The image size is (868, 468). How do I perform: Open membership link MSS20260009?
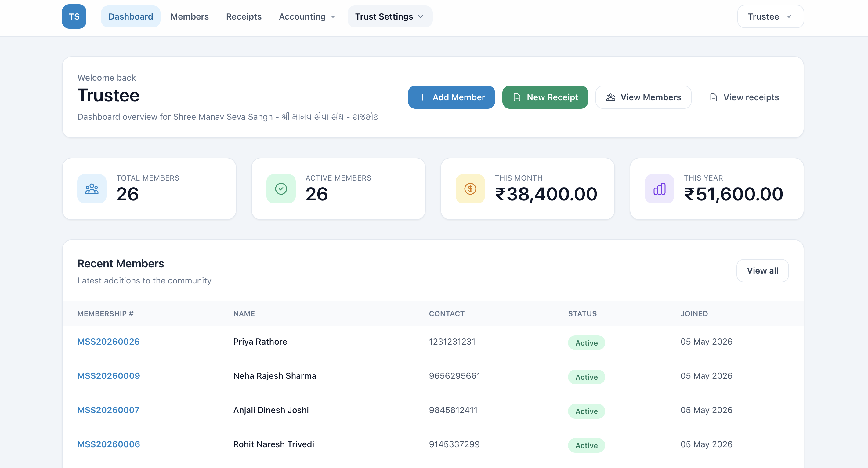point(109,376)
